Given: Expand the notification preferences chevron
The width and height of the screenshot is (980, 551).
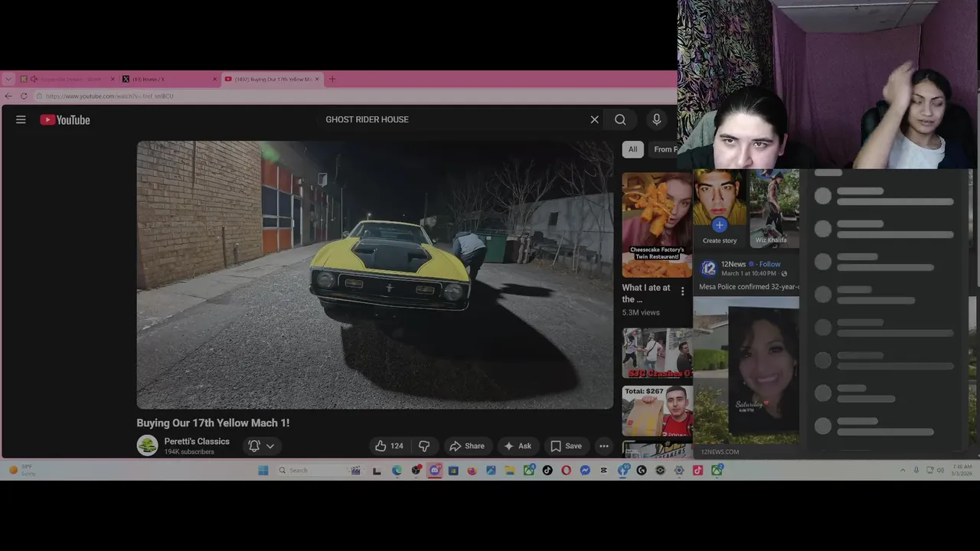Looking at the screenshot, I should click(x=269, y=445).
